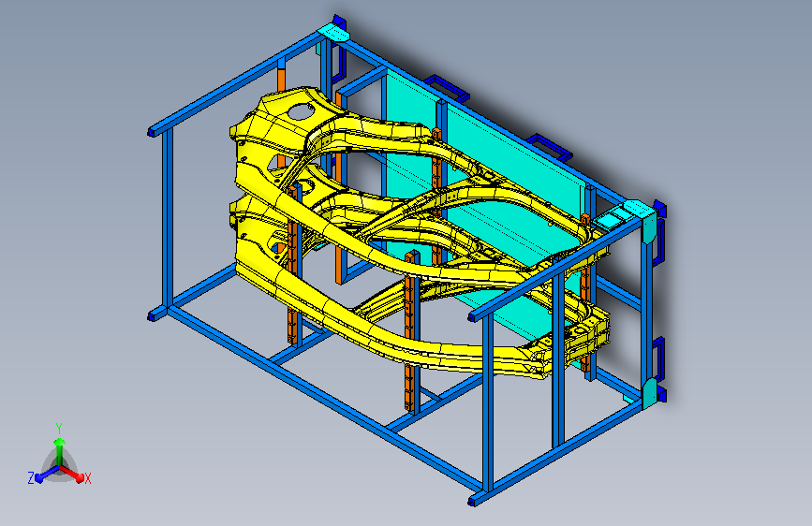
Task: Click the green Y axis of the orientation triad
Action: pyautogui.click(x=60, y=450)
